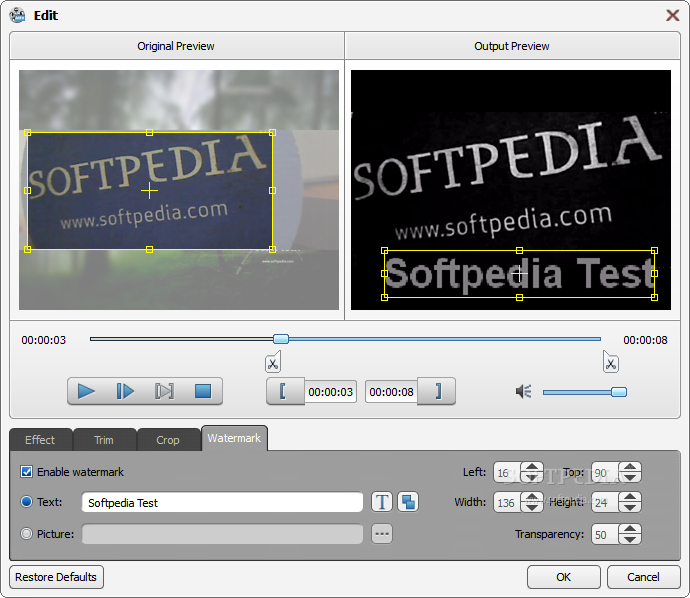Set trim end with right bracket button
690x598 pixels.
437,391
